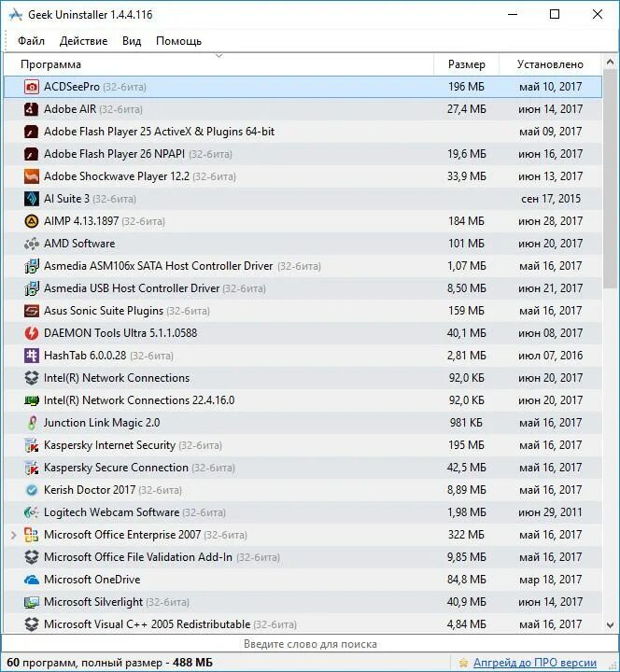
Task: Click the Microsoft Office File Validation icon
Action: coord(32,557)
